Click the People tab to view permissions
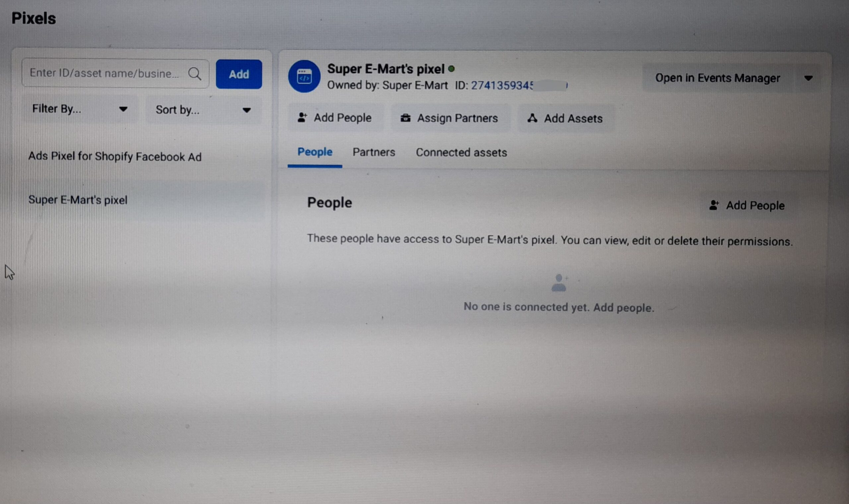The image size is (849, 504). [x=314, y=152]
